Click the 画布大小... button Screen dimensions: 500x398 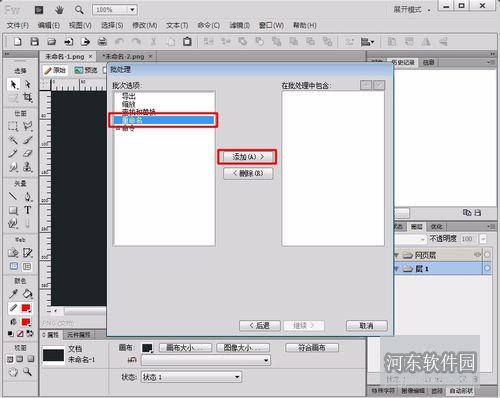(185, 348)
